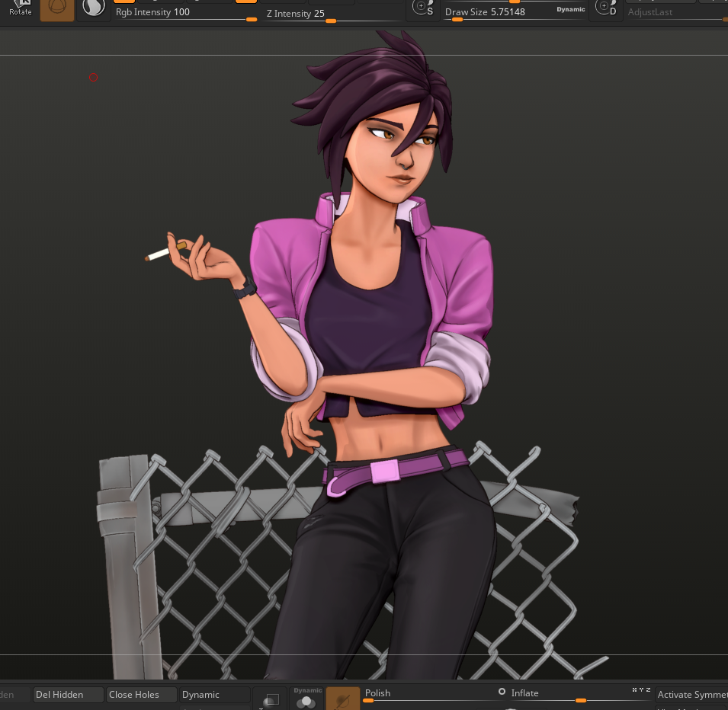Image resolution: width=728 pixels, height=710 pixels.
Task: Click the Close Holes button
Action: point(142,694)
